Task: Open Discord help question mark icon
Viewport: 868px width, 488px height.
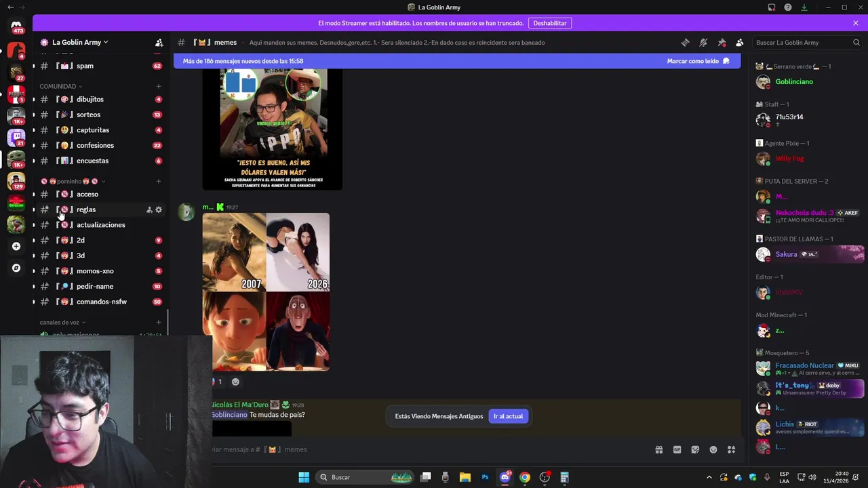Action: click(787, 7)
